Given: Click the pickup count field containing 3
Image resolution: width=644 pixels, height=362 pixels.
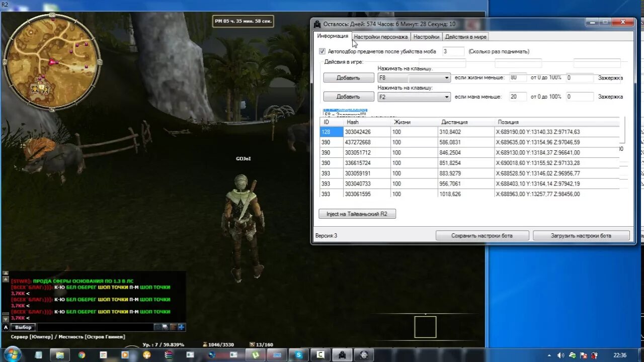Looking at the screenshot, I should click(x=453, y=51).
